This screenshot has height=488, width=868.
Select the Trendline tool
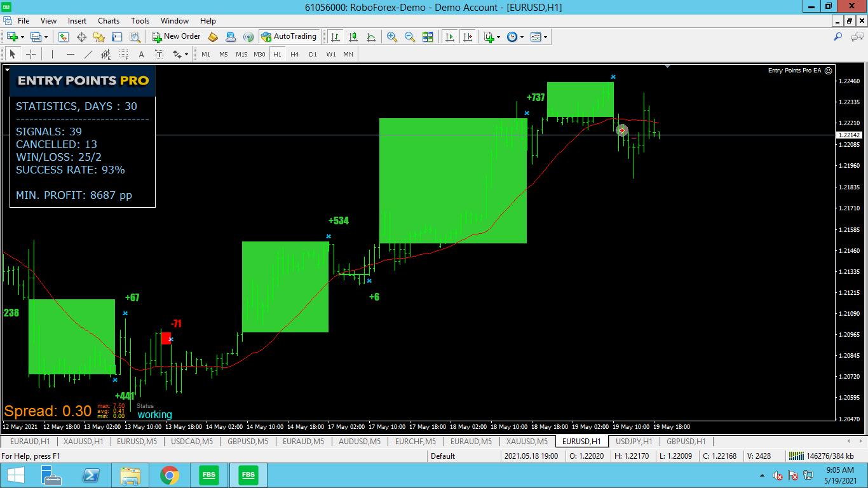coord(88,54)
